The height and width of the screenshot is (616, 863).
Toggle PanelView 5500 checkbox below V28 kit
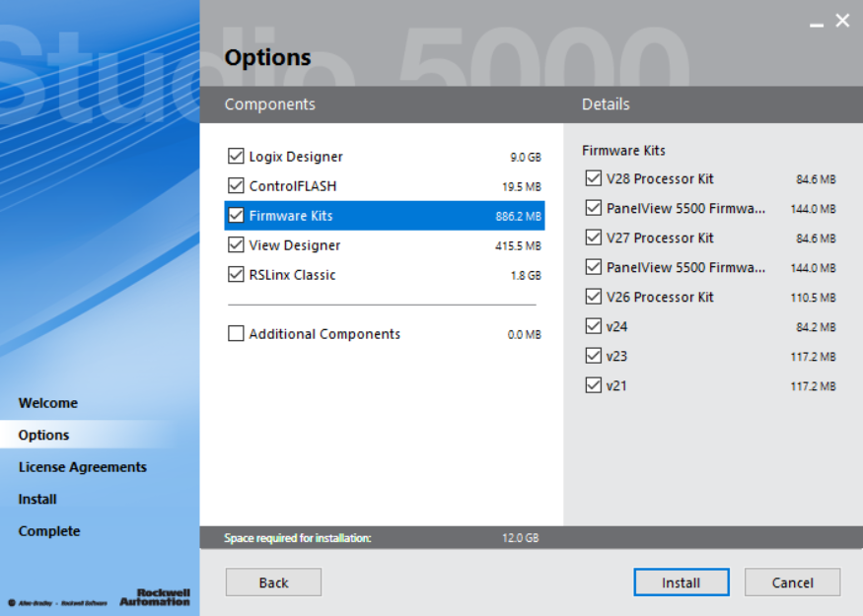pyautogui.click(x=594, y=208)
